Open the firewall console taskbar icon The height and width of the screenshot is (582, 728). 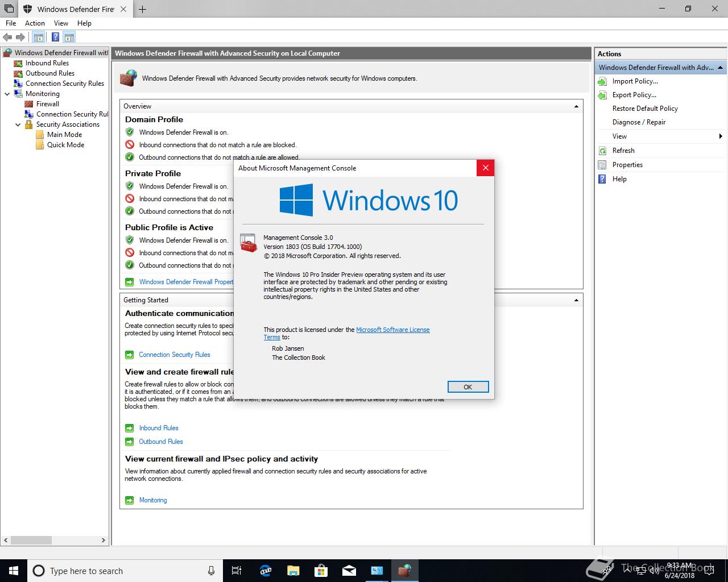(x=404, y=571)
